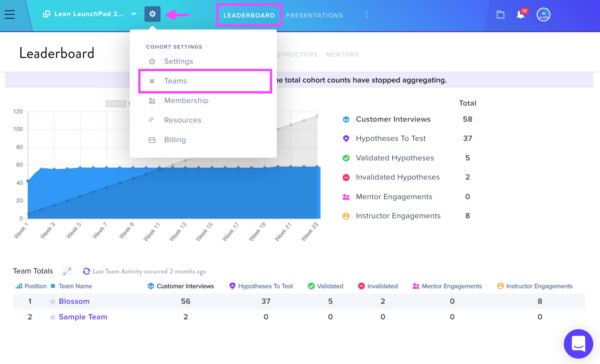The image size is (600, 364).
Task: Open the Blossom team link
Action: [x=74, y=301]
